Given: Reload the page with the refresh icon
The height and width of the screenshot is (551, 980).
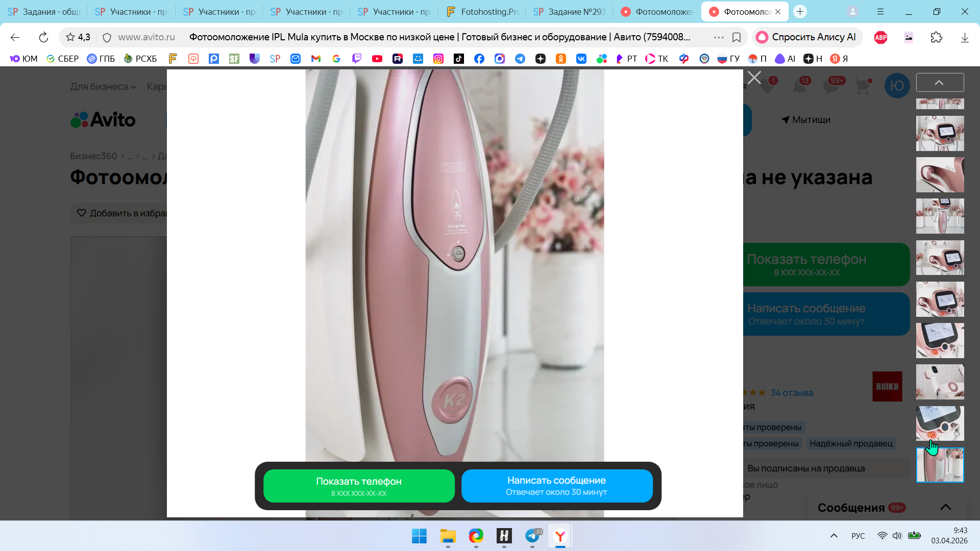Looking at the screenshot, I should pyautogui.click(x=43, y=37).
